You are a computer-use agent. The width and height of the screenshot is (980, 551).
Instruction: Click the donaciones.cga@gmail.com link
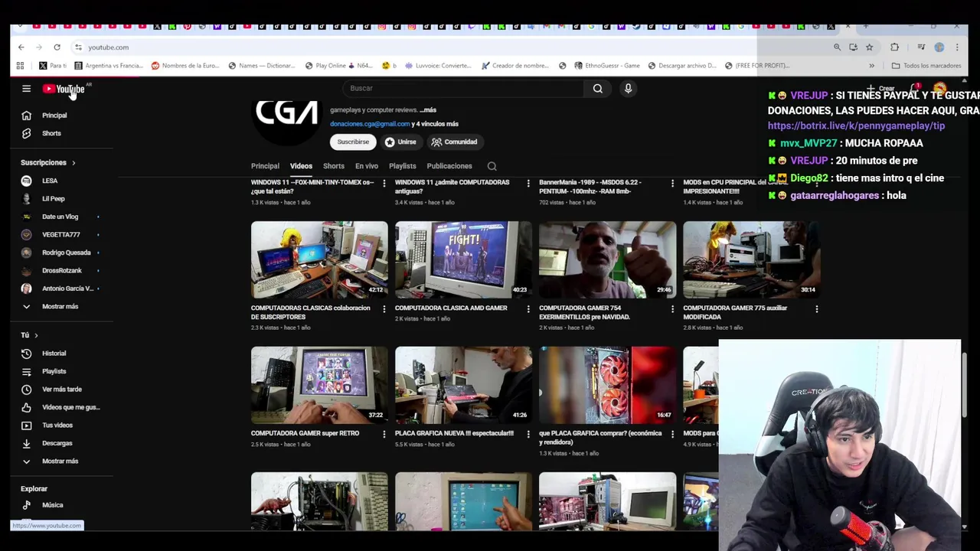click(370, 124)
